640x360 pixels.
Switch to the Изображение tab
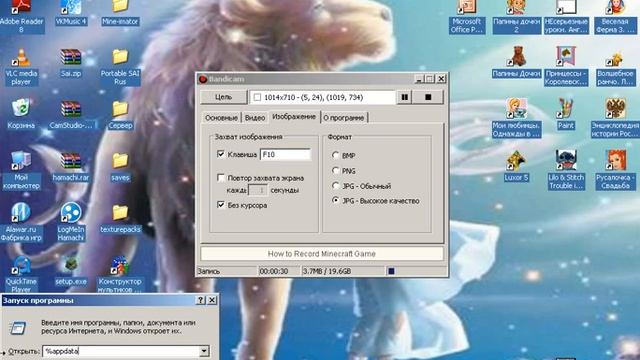tap(294, 116)
